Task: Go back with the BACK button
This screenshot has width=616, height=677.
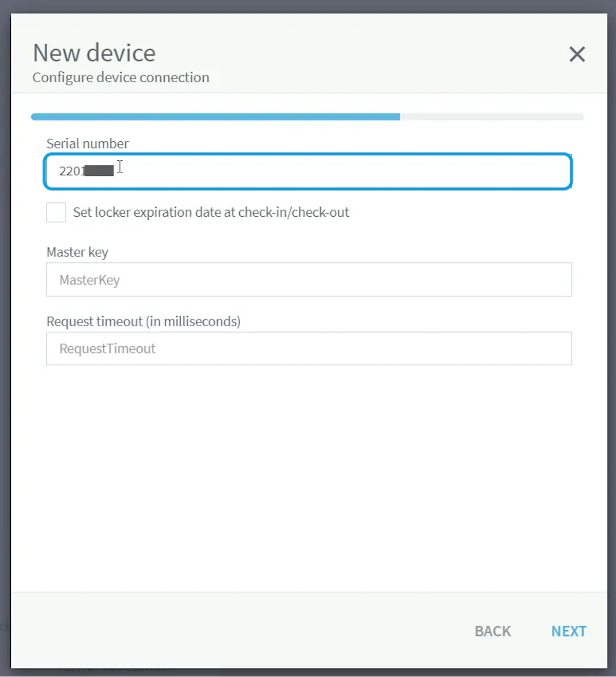Action: [492, 631]
